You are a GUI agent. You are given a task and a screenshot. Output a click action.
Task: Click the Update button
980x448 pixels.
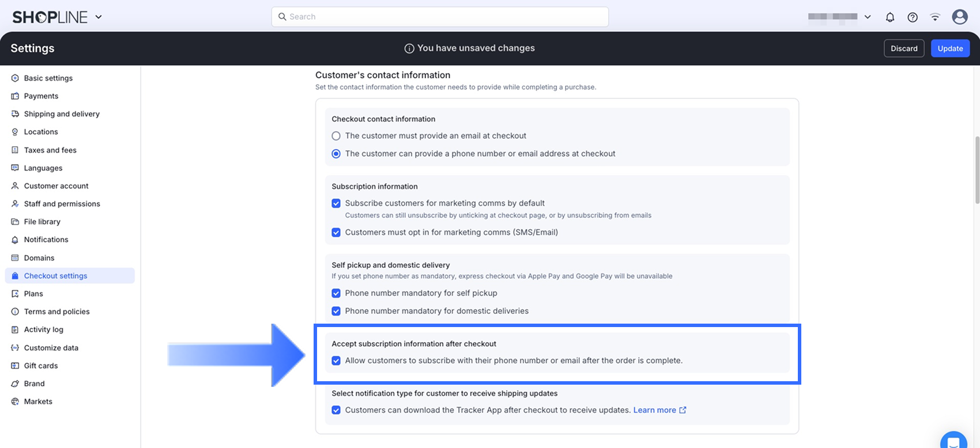click(x=950, y=48)
